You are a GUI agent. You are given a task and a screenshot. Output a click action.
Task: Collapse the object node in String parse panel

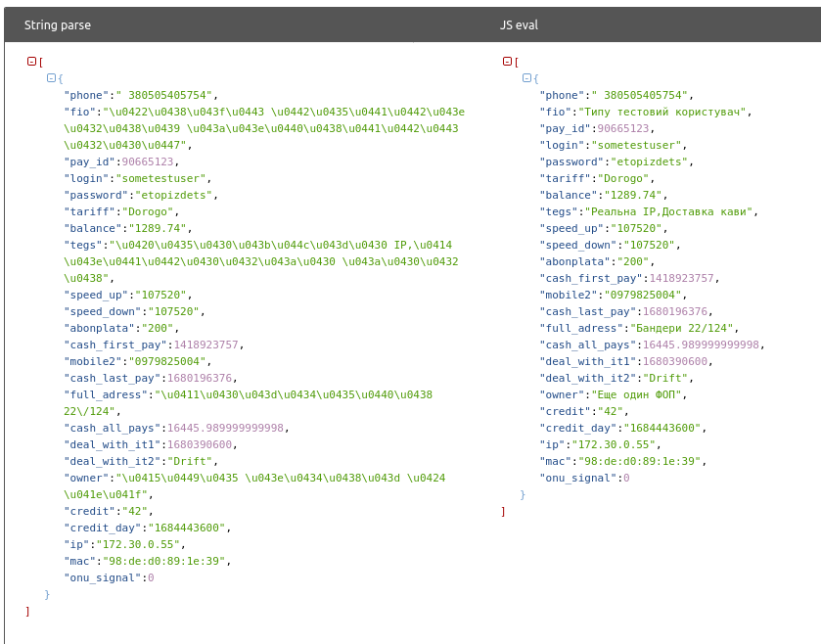click(51, 77)
